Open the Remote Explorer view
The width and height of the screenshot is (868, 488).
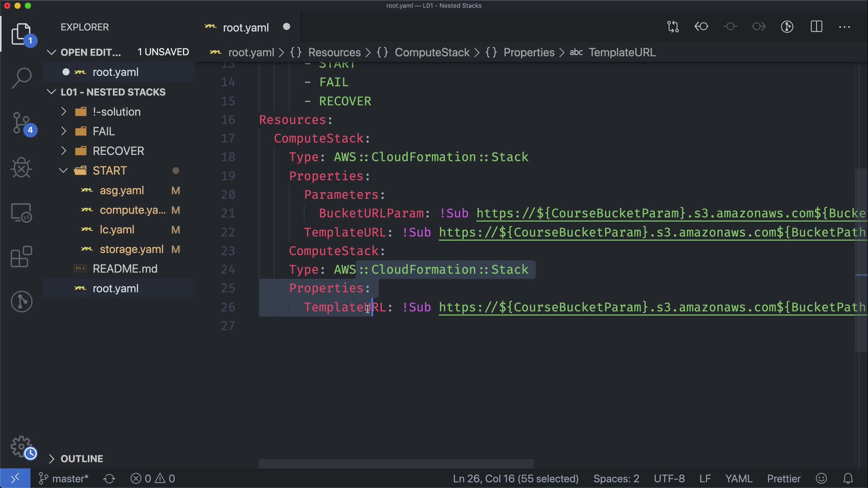(x=21, y=212)
